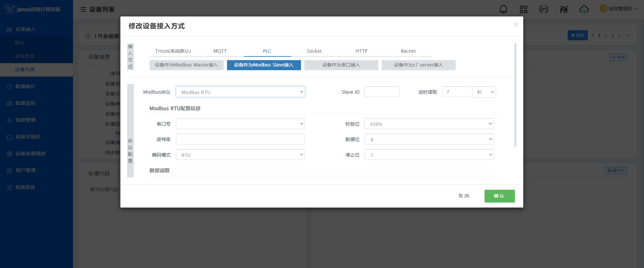Screen dimensions: 644x268
Task: Toggle the sidebar collapse icon
Action: 83,9
